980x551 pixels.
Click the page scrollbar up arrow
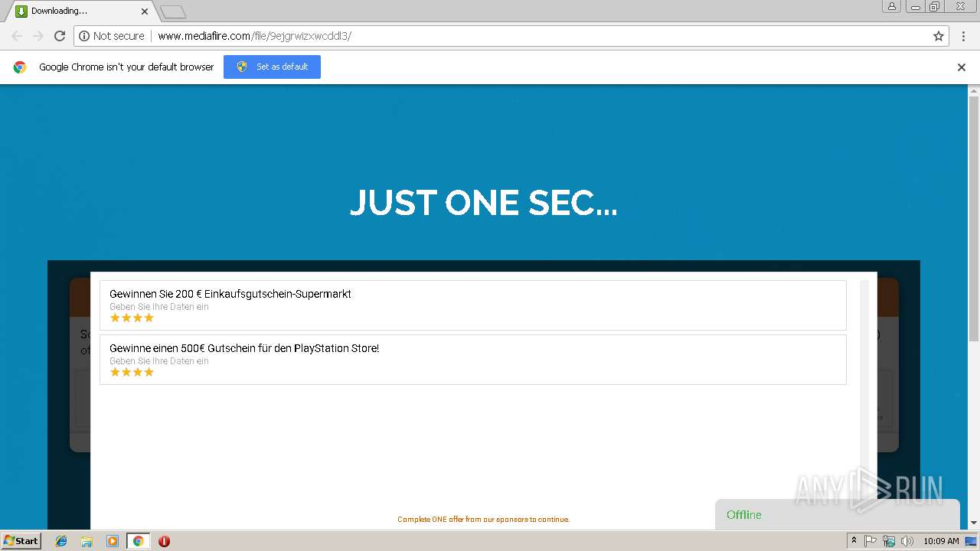[x=974, y=90]
